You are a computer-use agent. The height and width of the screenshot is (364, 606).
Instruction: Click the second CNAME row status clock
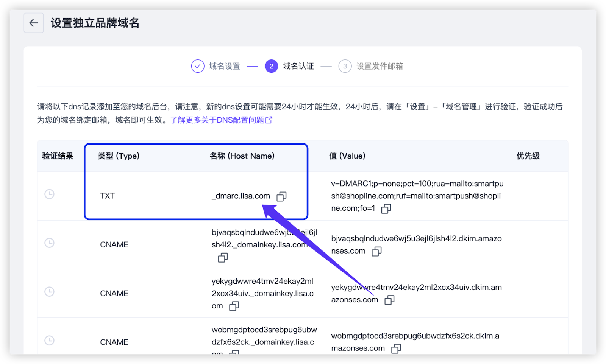point(49,292)
